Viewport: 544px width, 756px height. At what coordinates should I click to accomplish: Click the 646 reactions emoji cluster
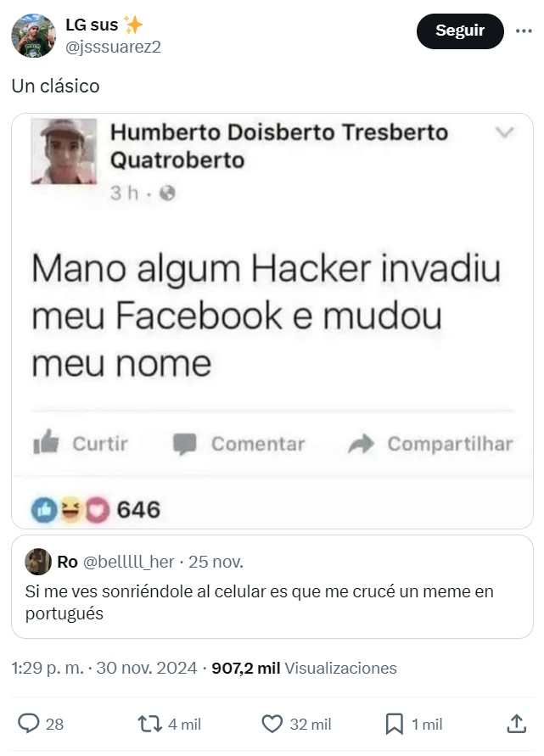[71, 510]
